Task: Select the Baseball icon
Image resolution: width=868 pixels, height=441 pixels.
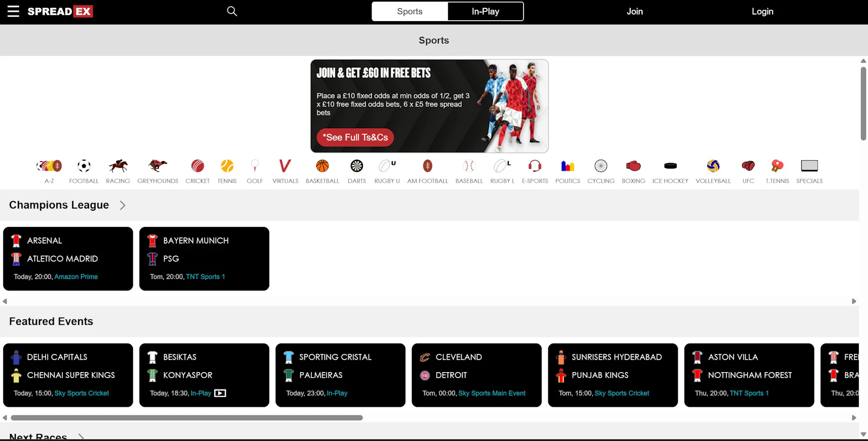Action: 469,166
